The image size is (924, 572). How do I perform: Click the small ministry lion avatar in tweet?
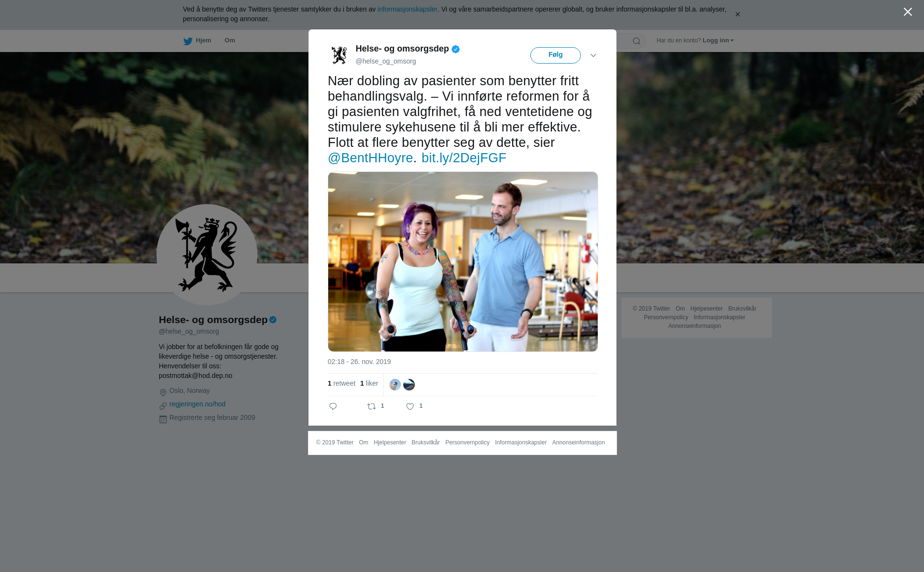(x=339, y=55)
